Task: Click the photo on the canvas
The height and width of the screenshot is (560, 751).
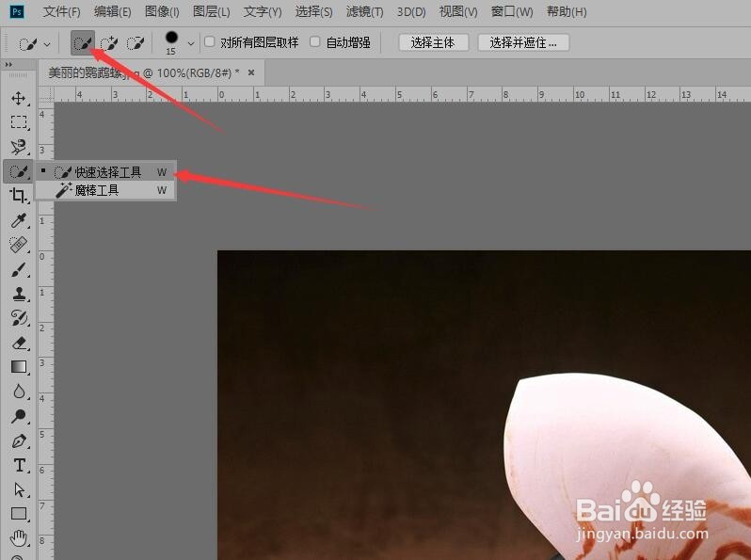Action: [485, 406]
